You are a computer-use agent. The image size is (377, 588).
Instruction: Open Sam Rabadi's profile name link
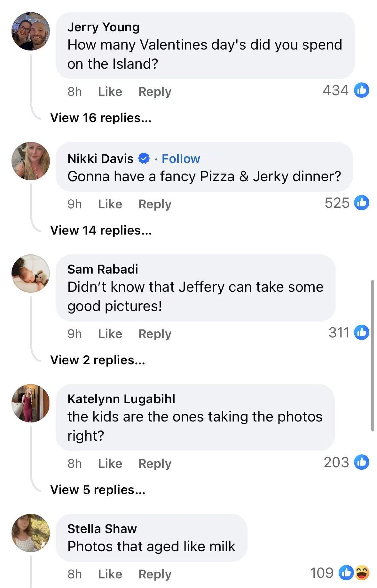pyautogui.click(x=103, y=269)
